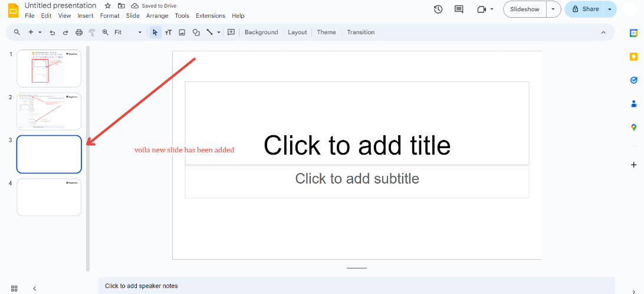Select slide 1 thumbnail
644x294 pixels.
[x=49, y=68]
